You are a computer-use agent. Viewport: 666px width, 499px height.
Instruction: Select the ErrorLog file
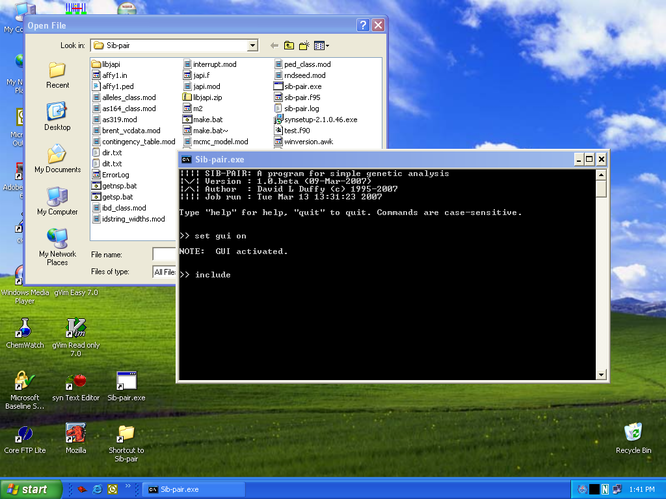[x=111, y=175]
